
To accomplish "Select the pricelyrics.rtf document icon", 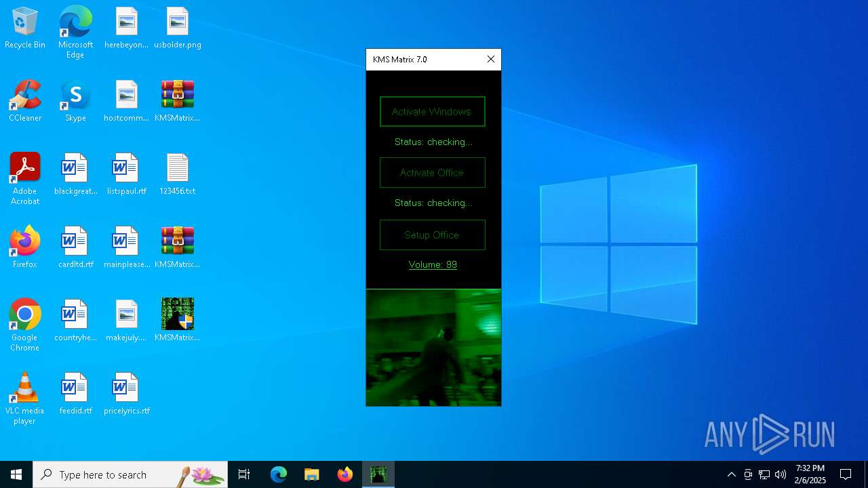I will point(126,394).
